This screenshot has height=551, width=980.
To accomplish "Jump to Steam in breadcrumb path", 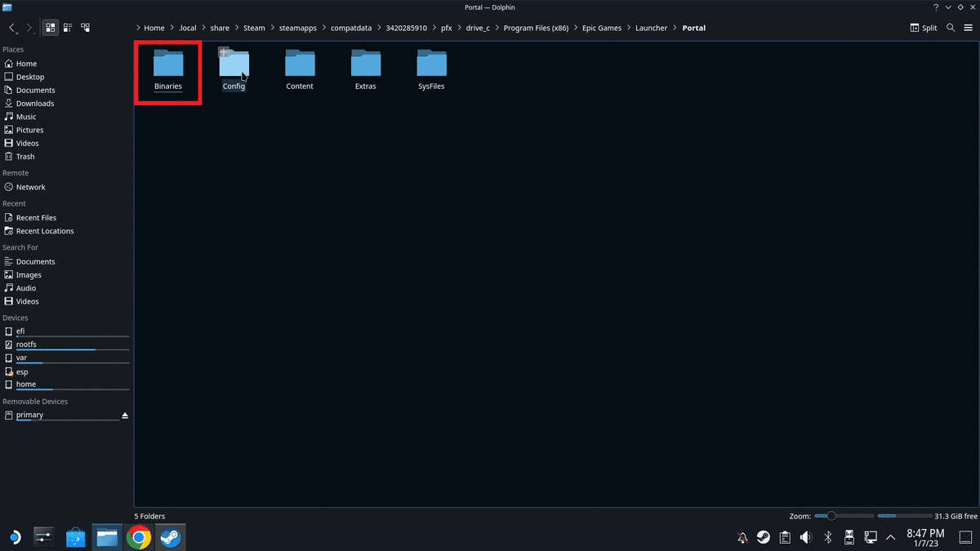I will click(254, 28).
